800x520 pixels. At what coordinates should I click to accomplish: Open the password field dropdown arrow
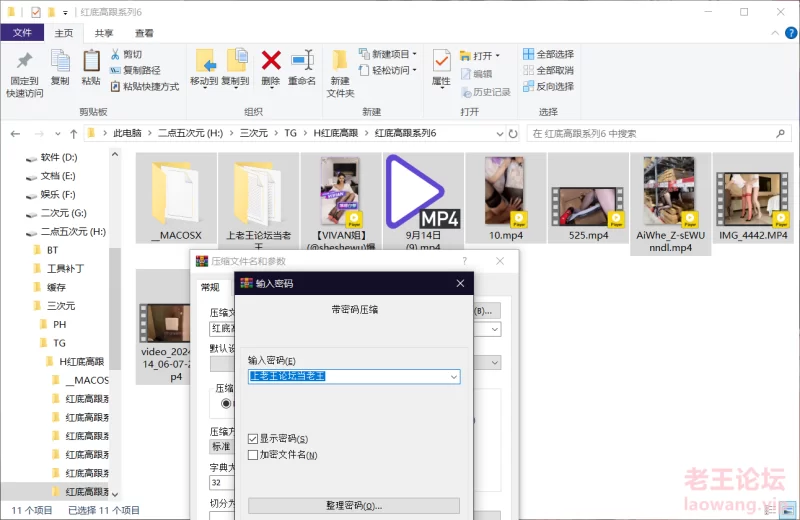[454, 377]
